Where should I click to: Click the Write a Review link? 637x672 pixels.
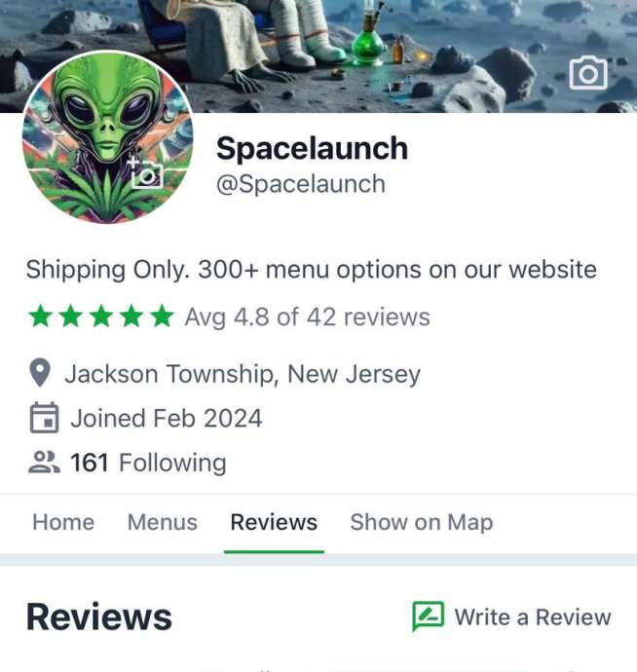(x=511, y=617)
